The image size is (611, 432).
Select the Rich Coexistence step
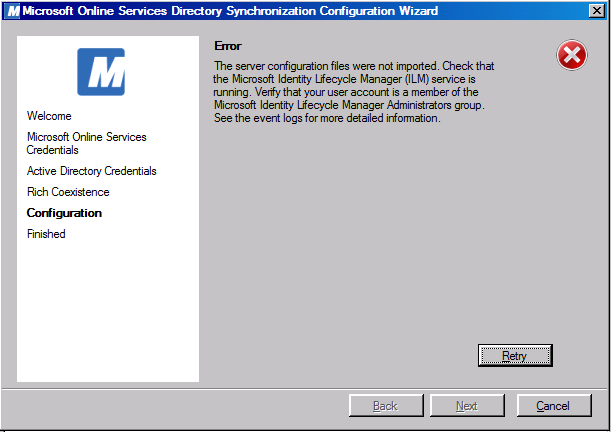(x=68, y=192)
